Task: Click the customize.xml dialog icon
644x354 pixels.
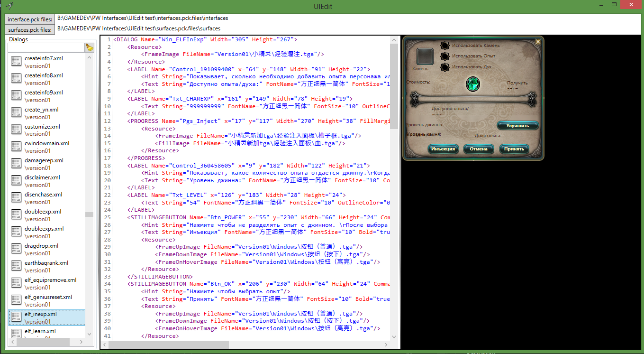Action: pyautogui.click(x=16, y=130)
